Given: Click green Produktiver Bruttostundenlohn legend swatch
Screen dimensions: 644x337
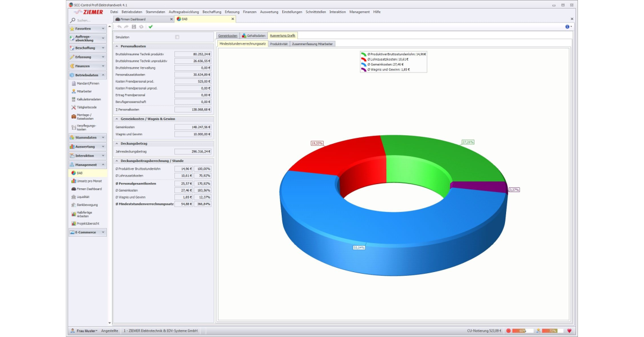Looking at the screenshot, I should (363, 54).
